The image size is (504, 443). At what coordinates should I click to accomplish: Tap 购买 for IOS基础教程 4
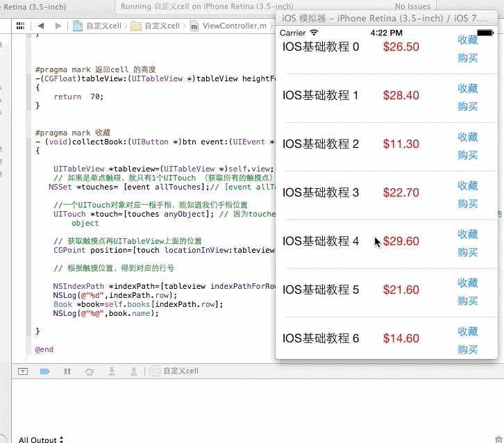(x=468, y=252)
